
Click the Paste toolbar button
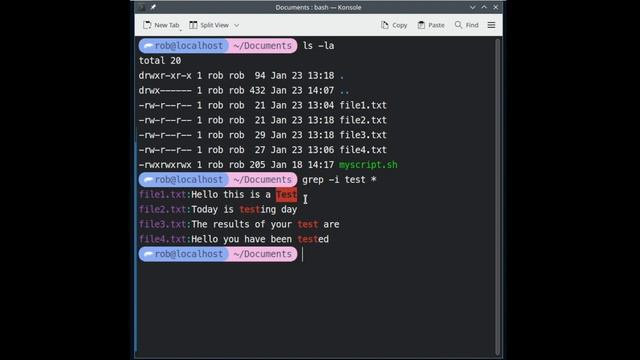pyautogui.click(x=431, y=25)
